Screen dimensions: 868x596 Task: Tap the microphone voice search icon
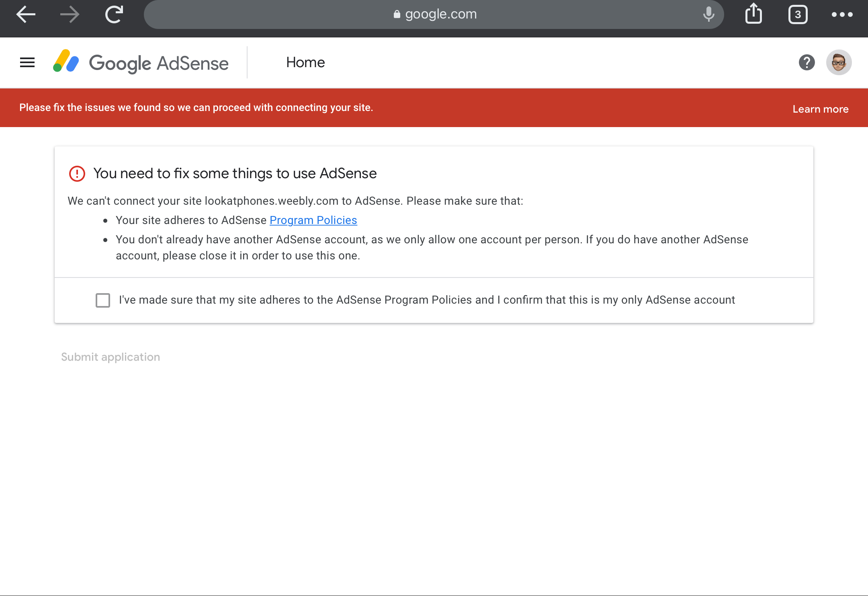pos(709,14)
